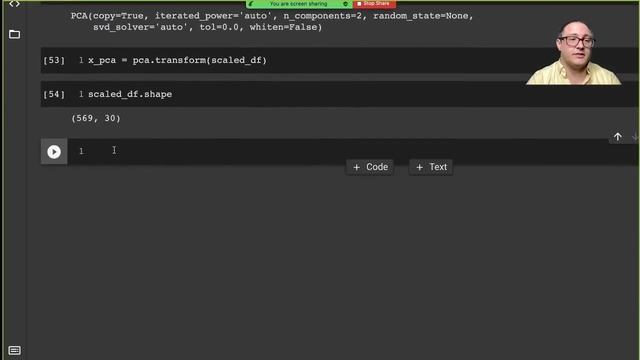Click the Zoom sharing security shield icon

click(345, 4)
